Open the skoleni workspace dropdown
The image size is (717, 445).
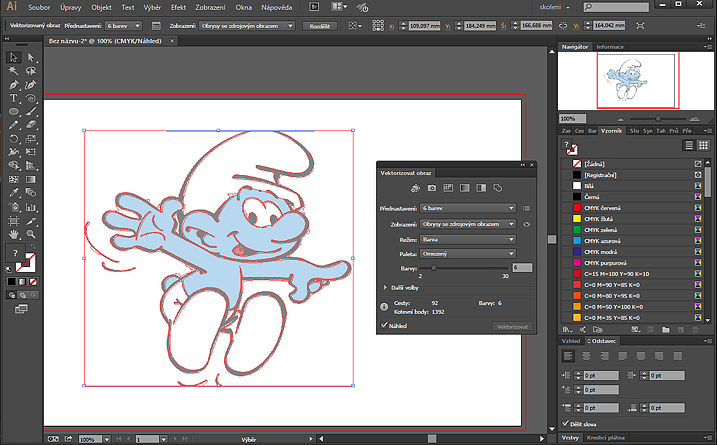click(x=554, y=7)
